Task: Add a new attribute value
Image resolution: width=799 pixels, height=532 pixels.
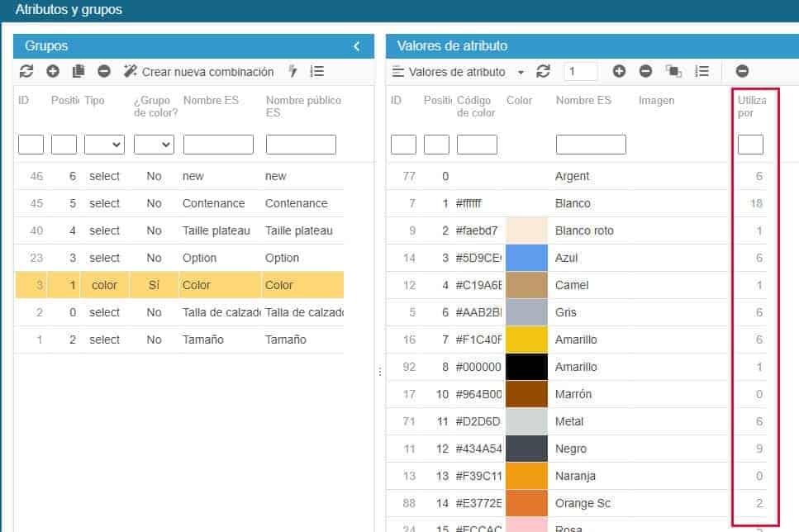Action: [x=619, y=72]
